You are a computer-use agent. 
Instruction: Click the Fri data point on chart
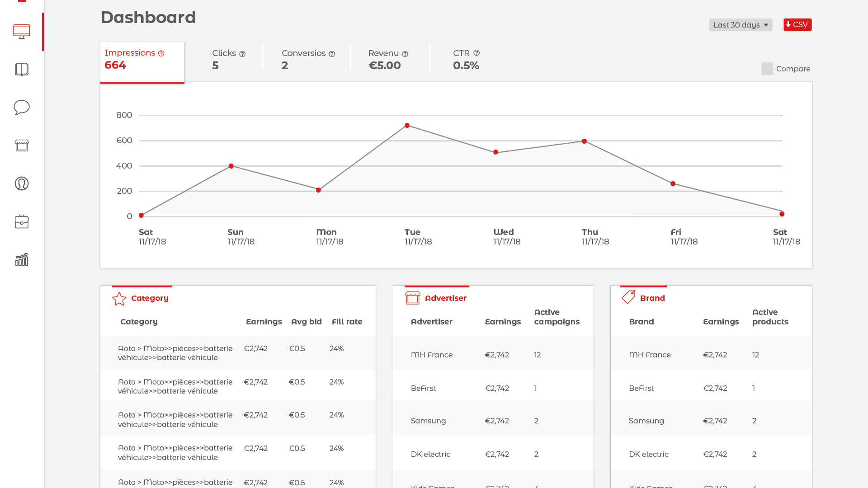point(673,184)
